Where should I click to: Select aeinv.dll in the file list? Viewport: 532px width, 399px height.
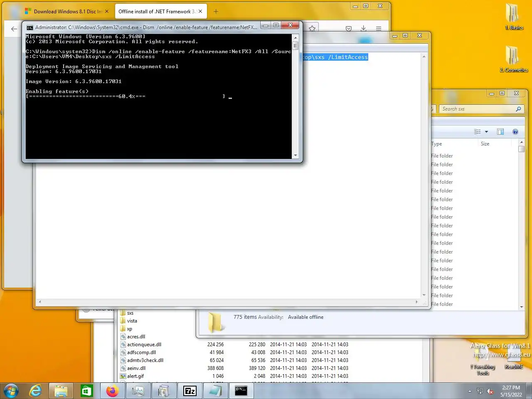136,368
